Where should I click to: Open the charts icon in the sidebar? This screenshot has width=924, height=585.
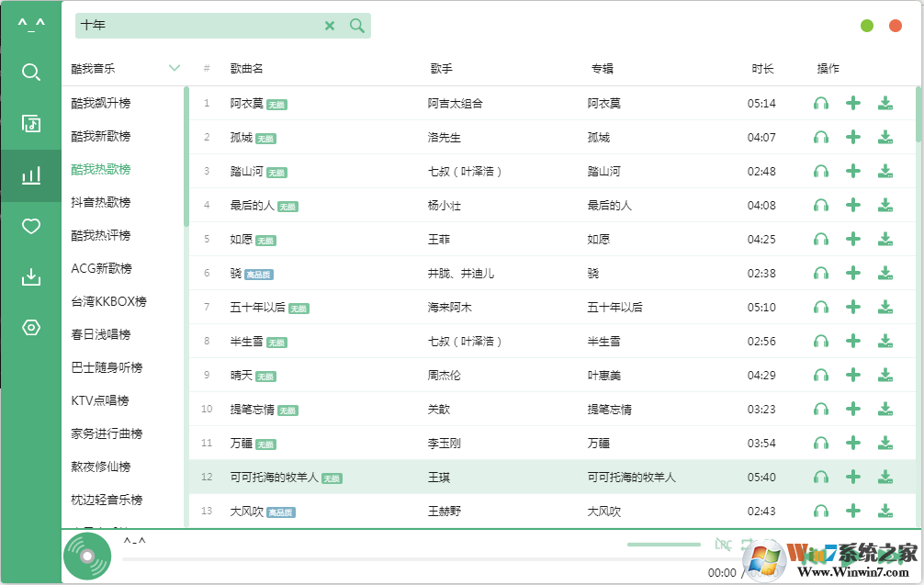(30, 174)
